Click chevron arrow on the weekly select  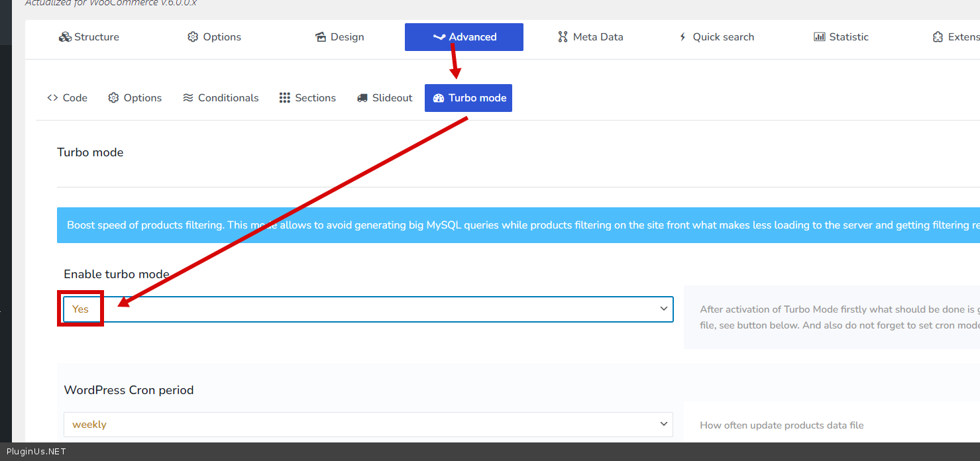pyautogui.click(x=664, y=424)
